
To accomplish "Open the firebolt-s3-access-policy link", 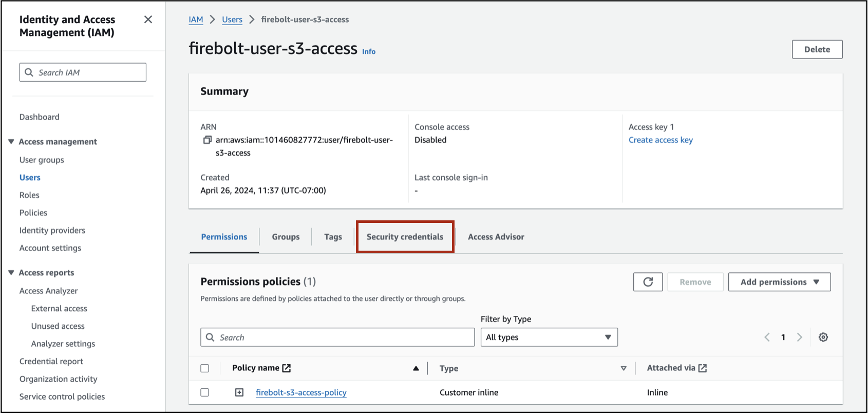I will coord(301,392).
